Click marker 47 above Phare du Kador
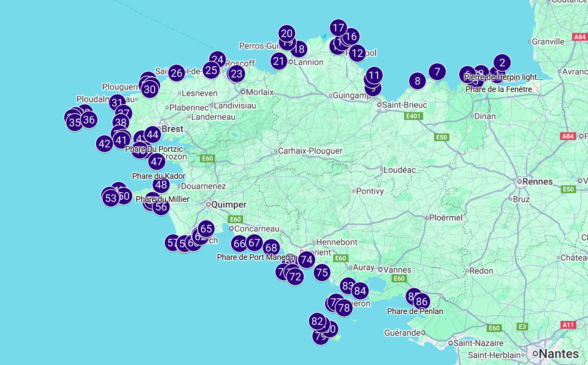Screen dimensions: 588x365 pyautogui.click(x=156, y=162)
